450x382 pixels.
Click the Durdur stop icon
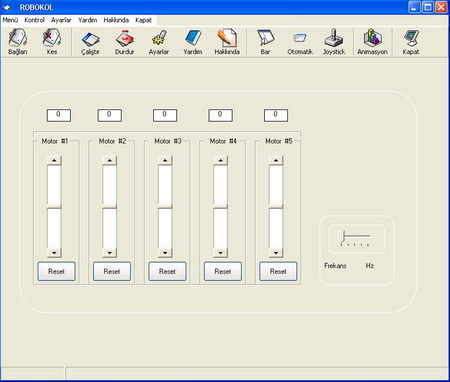tap(124, 38)
